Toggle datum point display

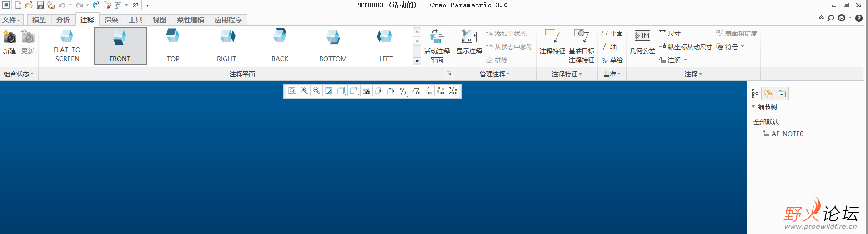coord(441,91)
